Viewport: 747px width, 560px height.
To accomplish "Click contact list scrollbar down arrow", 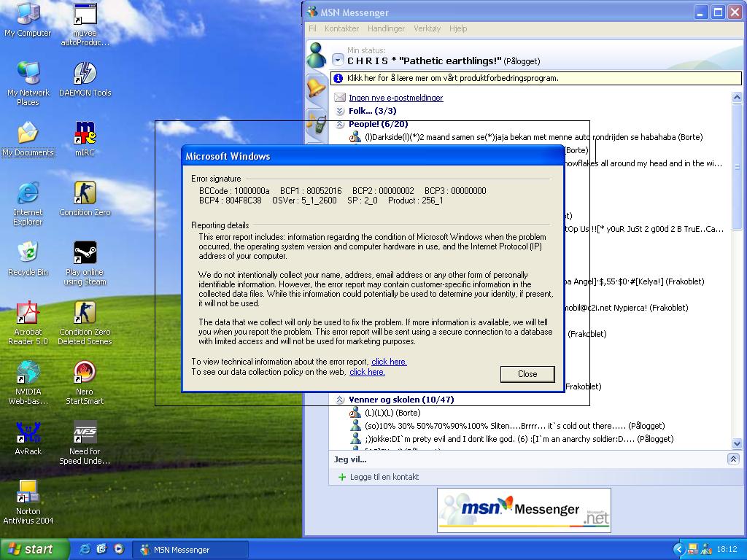I will 737,443.
